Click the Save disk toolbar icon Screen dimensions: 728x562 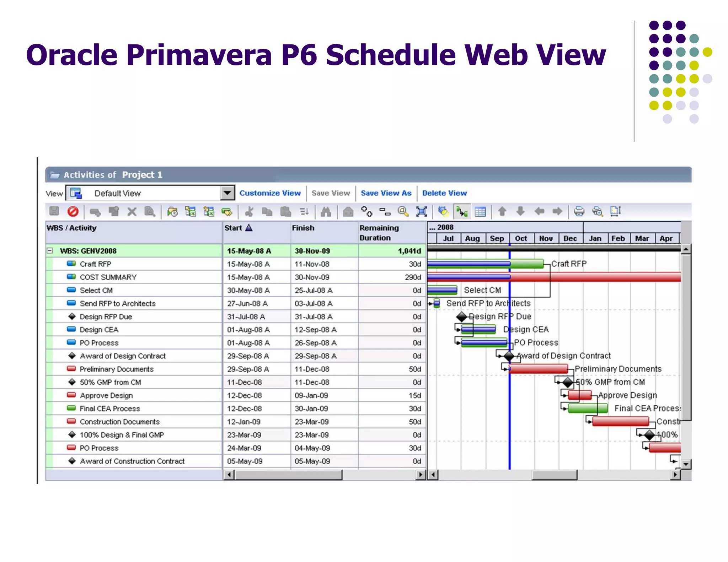[54, 211]
